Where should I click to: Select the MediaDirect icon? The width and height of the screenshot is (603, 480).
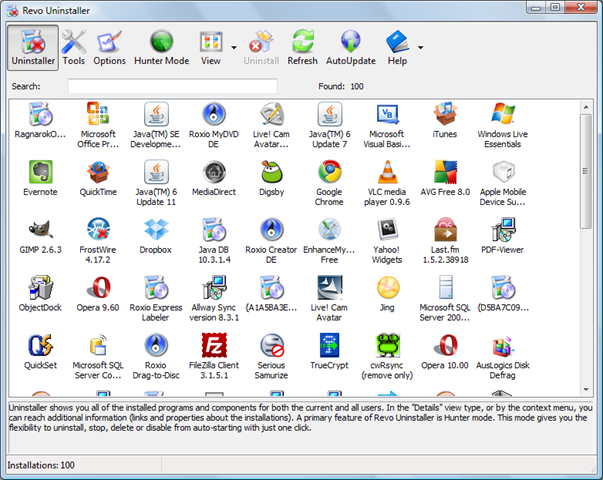point(214,172)
